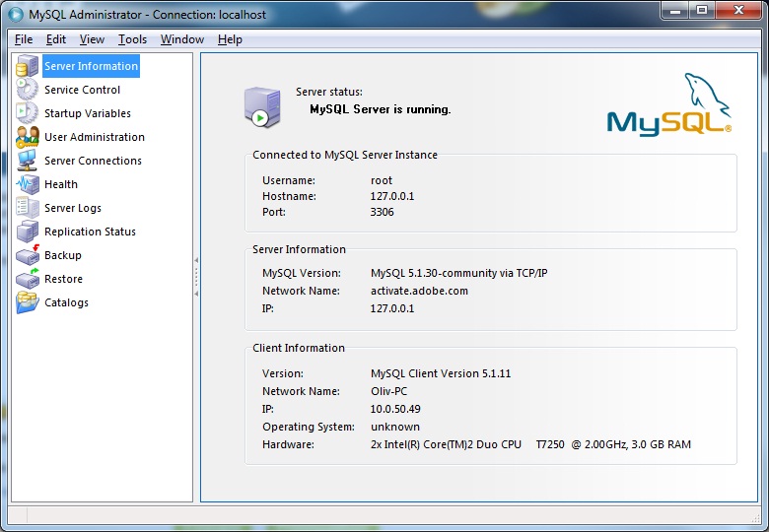Click 'Connected to MySQL Server Instance' heading

345,155
